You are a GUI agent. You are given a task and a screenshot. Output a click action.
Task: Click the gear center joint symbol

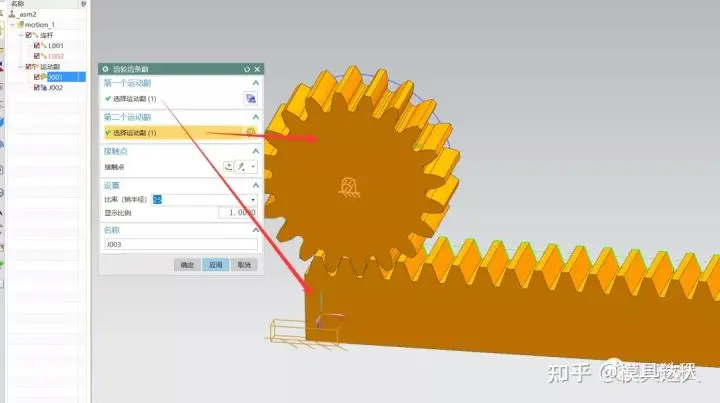tap(350, 188)
